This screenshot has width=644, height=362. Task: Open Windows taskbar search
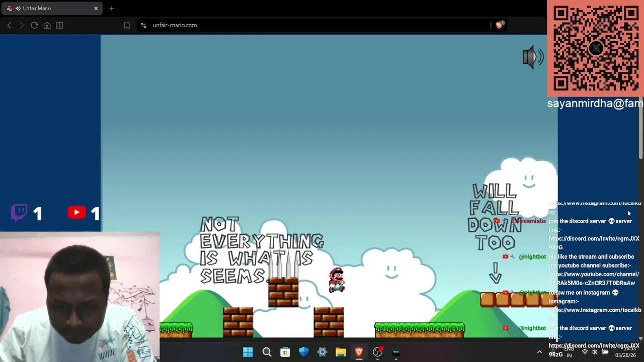[x=267, y=352]
